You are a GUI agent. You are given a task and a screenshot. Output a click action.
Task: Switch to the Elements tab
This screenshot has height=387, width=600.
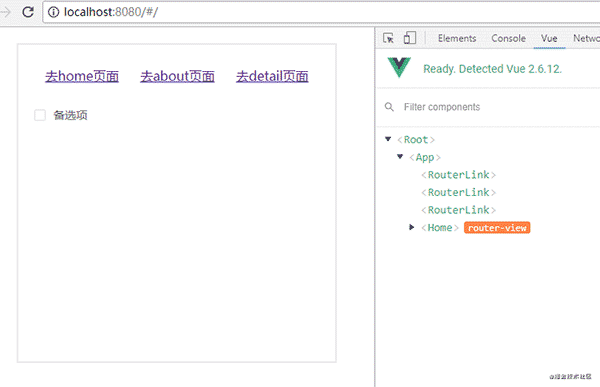click(457, 38)
